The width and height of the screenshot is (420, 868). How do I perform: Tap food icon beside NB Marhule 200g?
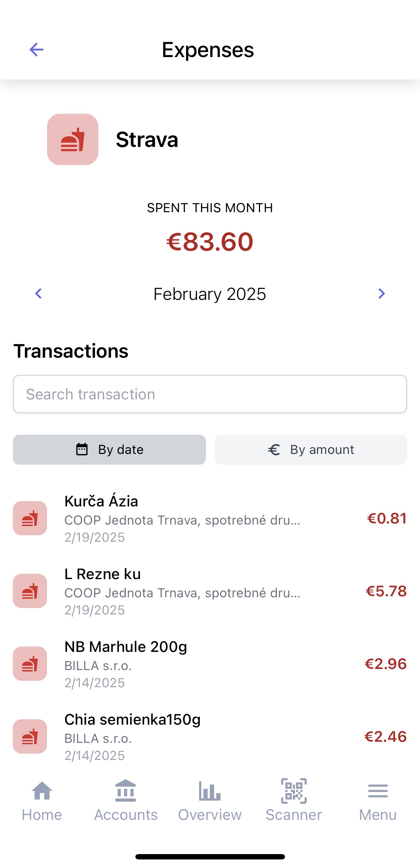(x=30, y=664)
